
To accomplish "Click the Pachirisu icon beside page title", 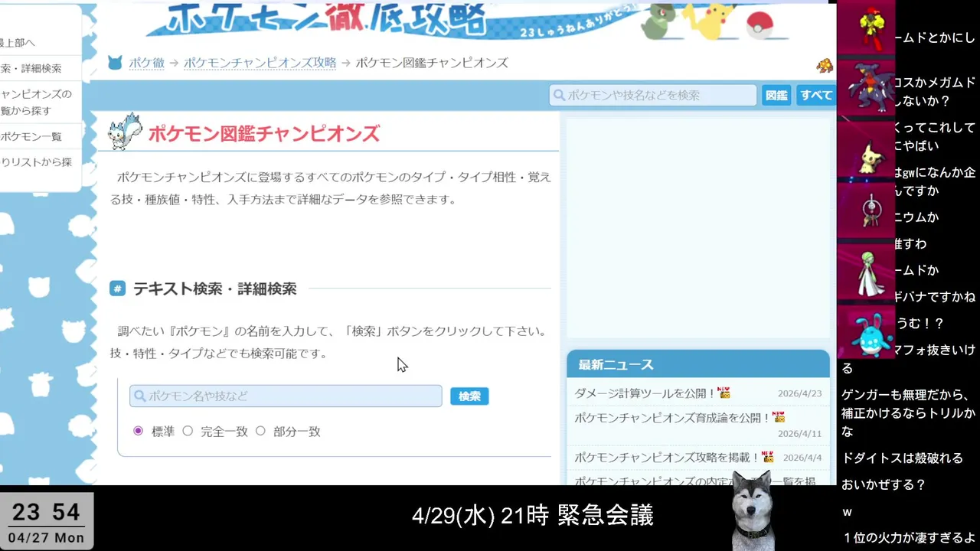I will point(125,132).
